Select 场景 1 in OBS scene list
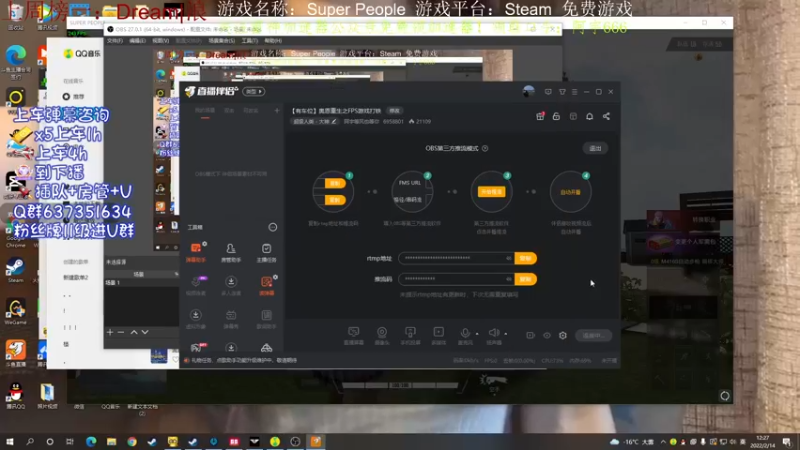800x450 pixels. pos(141,283)
